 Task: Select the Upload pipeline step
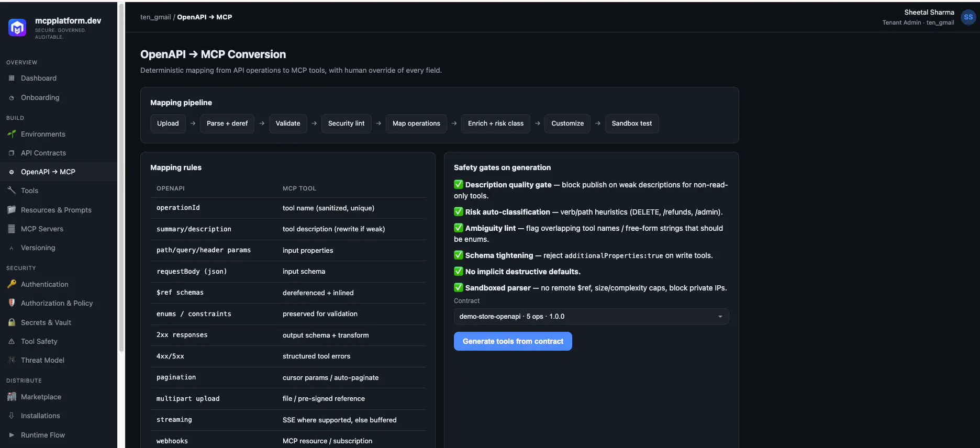tap(168, 124)
